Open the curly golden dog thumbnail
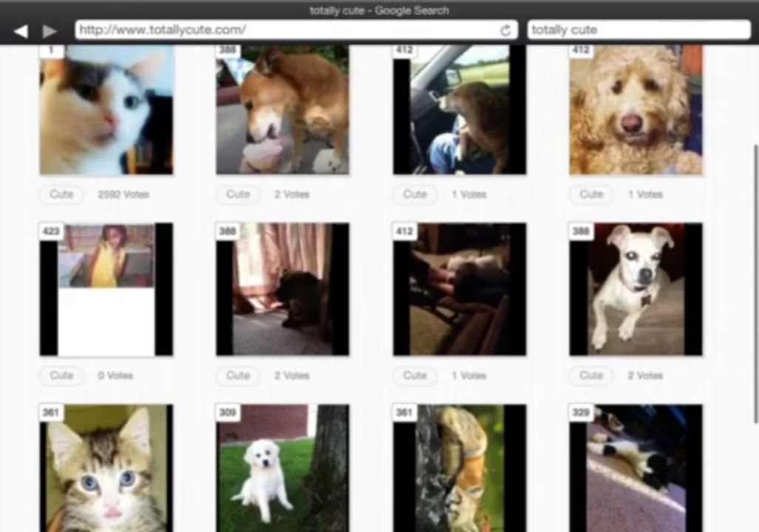The width and height of the screenshot is (759, 532). (x=636, y=110)
